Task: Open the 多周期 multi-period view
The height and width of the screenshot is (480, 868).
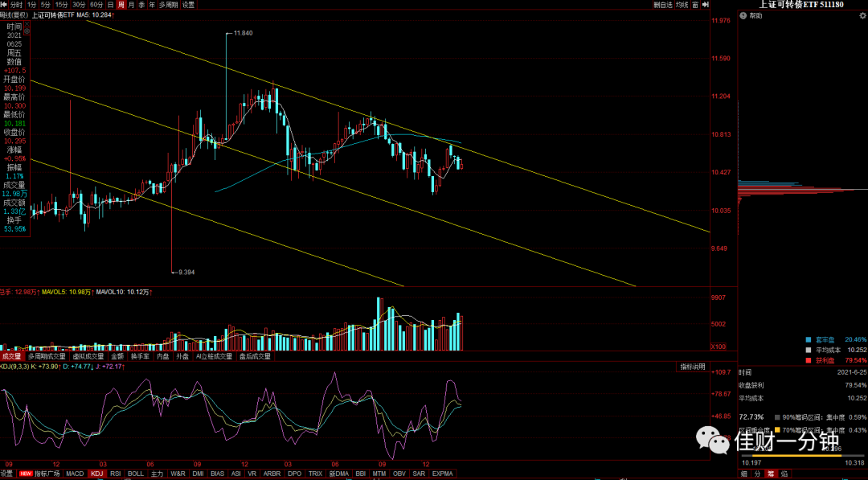Action: click(x=168, y=5)
